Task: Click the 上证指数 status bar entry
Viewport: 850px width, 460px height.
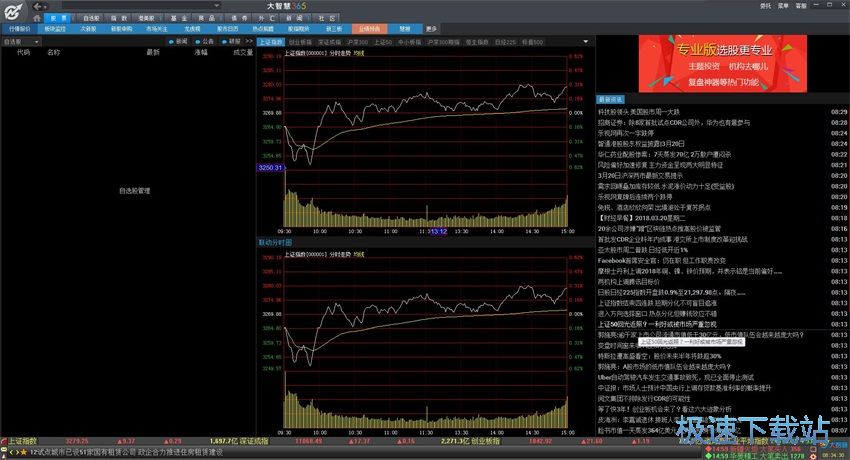Action: click(x=22, y=442)
